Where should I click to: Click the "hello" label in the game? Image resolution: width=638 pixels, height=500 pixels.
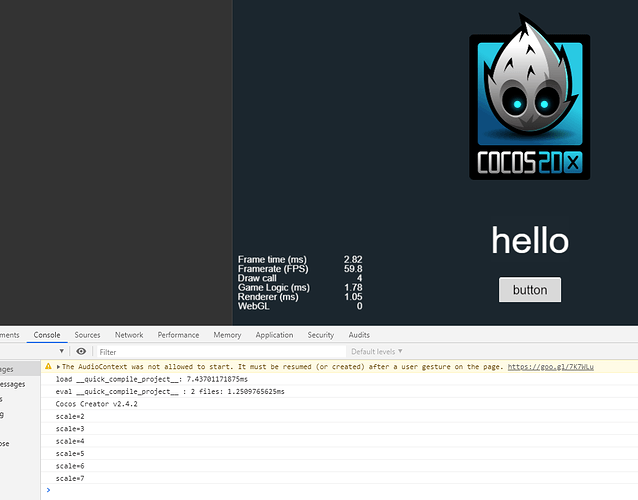530,240
